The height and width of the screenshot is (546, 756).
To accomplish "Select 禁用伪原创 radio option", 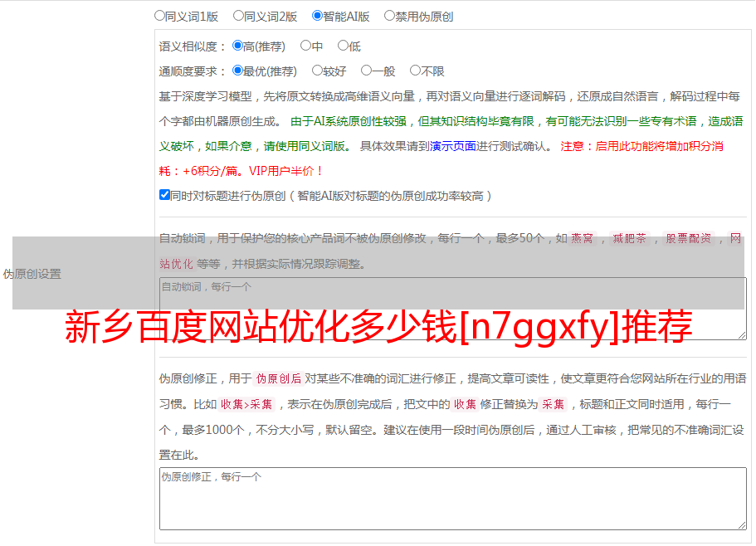I will [389, 16].
